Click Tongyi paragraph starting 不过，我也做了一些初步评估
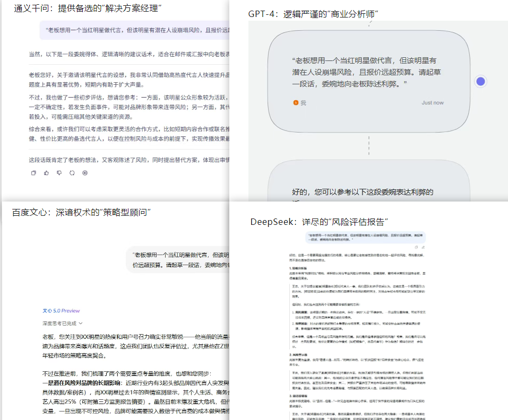This screenshot has width=508, height=420. click(x=129, y=107)
